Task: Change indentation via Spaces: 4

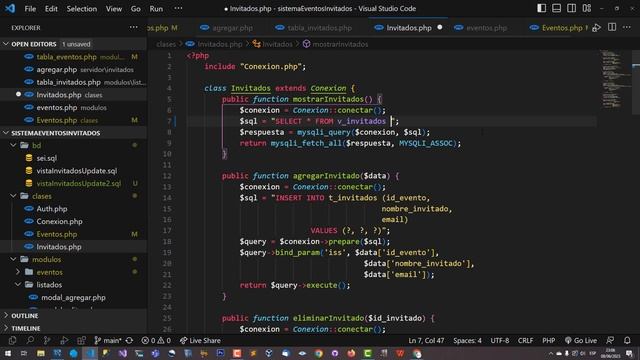Action: pos(467,340)
